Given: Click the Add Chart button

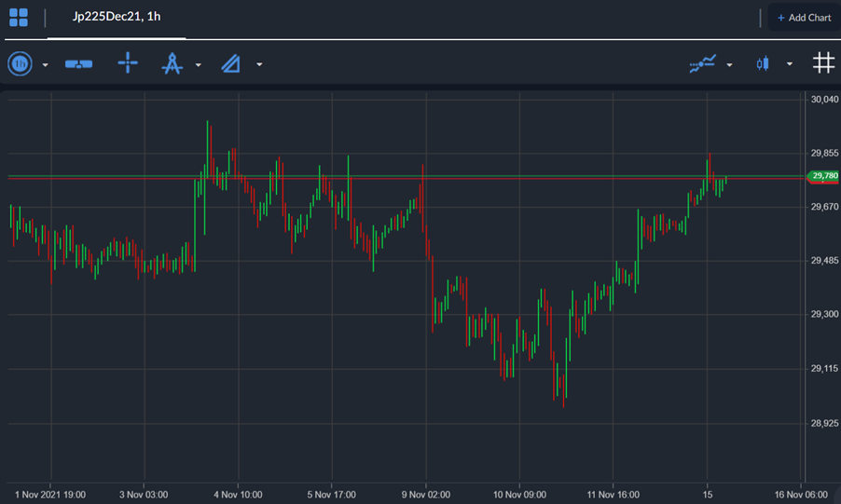Looking at the screenshot, I should tap(804, 18).
